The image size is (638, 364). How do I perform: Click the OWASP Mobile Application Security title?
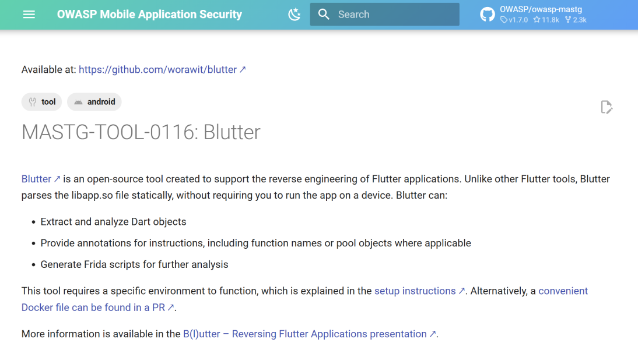pos(149,15)
